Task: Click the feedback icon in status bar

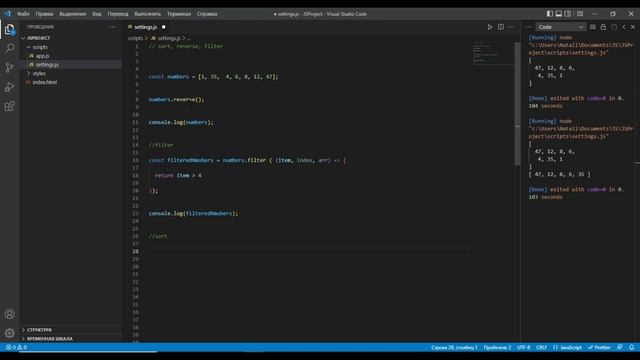Action: pos(620,347)
